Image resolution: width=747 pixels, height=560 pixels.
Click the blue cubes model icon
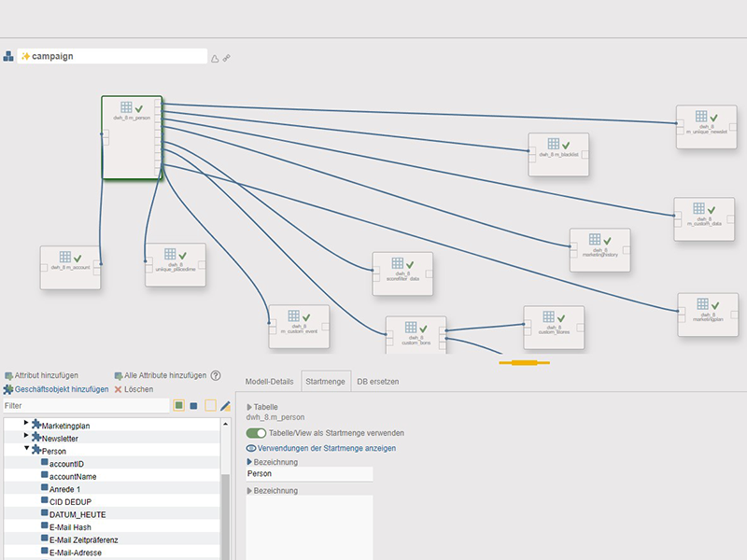(x=8, y=56)
